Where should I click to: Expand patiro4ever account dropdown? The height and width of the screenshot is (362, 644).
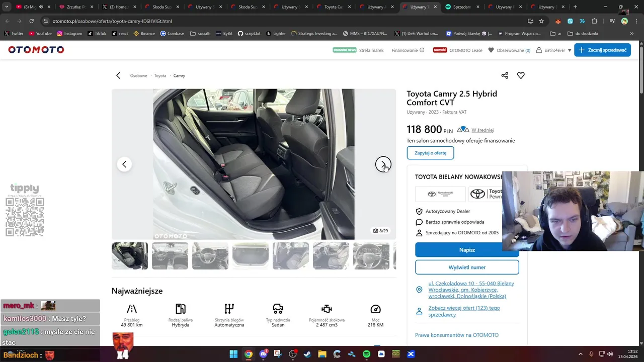(570, 50)
